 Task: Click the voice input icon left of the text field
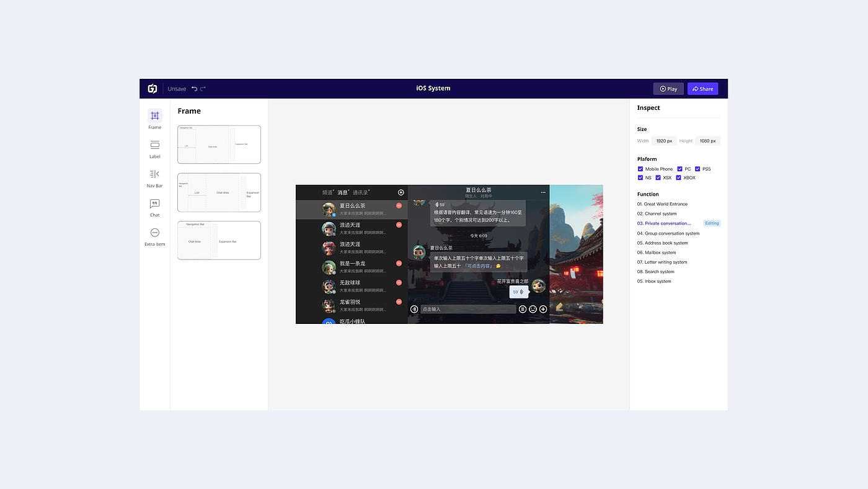click(x=414, y=309)
